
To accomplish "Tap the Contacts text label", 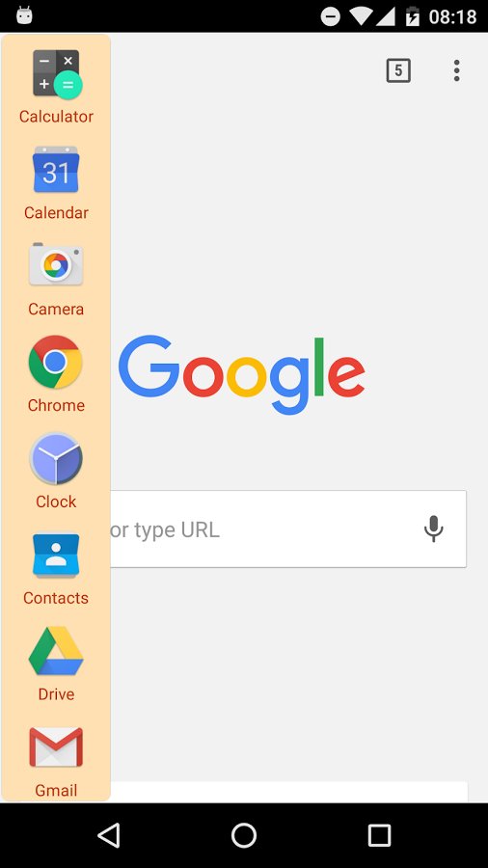I will 56,598.
